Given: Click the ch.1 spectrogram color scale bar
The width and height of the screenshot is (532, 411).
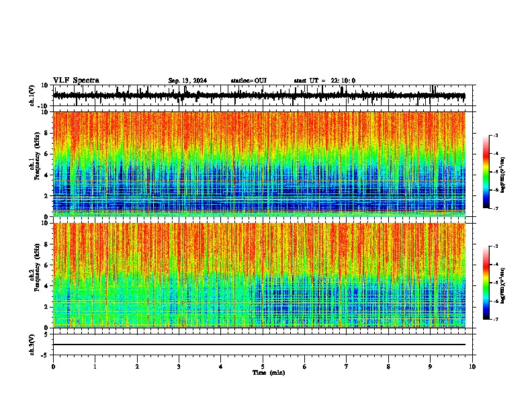Looking at the screenshot, I should [486, 172].
